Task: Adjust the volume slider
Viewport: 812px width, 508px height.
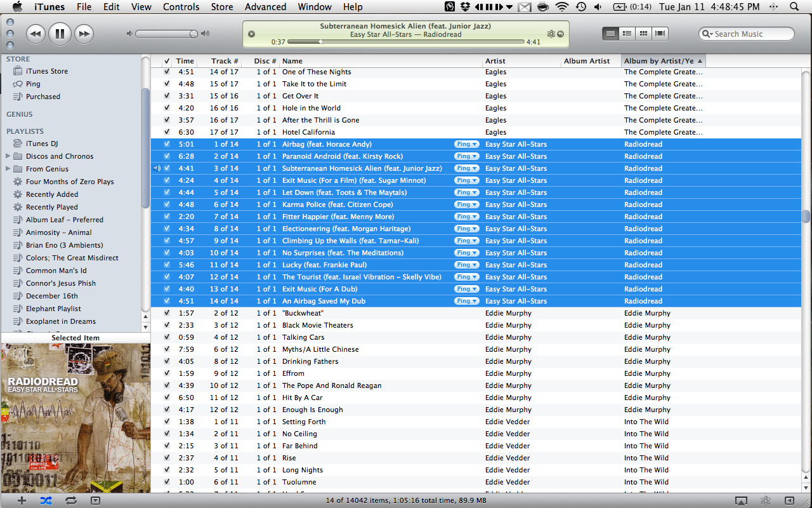Action: 167,34
